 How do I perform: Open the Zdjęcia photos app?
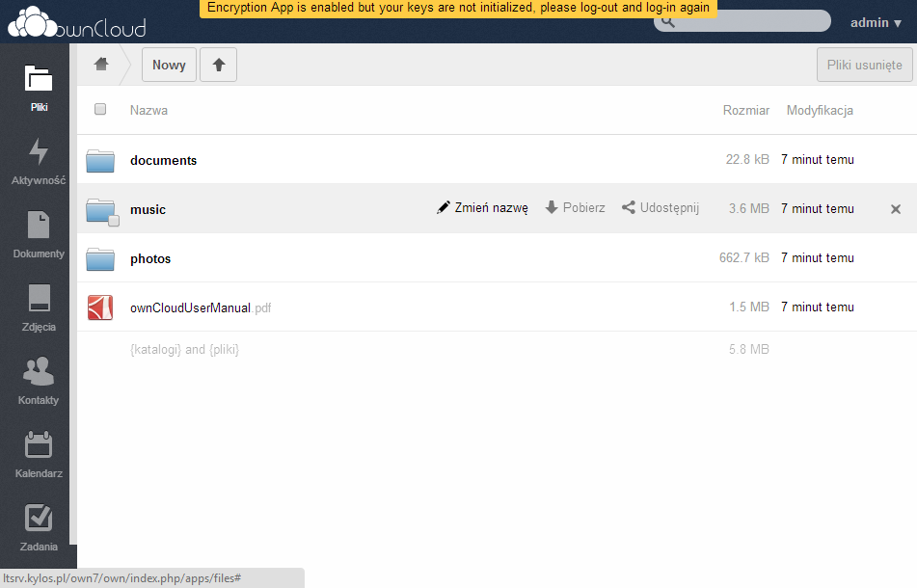[x=39, y=308]
